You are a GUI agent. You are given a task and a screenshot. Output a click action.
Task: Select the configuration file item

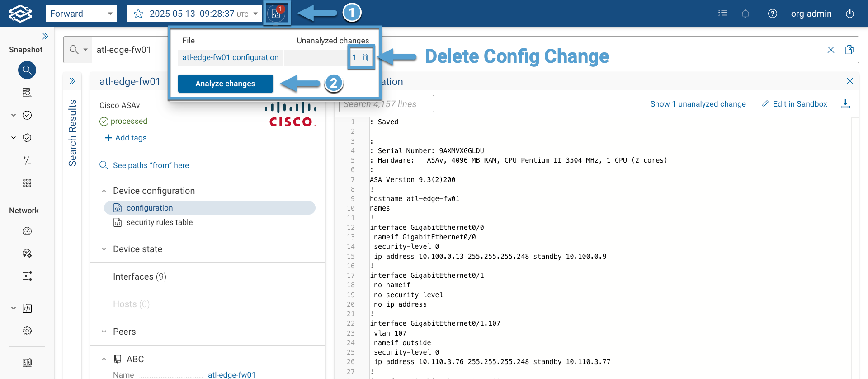pos(150,208)
